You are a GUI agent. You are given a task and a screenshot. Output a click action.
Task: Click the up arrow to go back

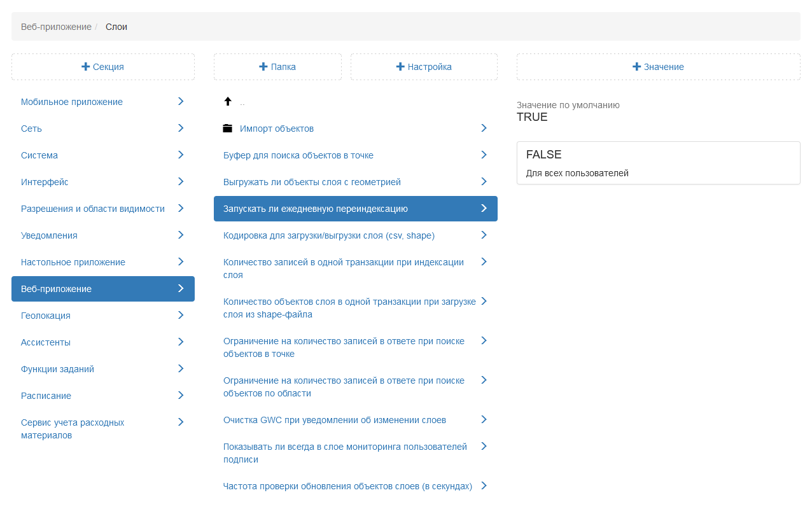pyautogui.click(x=228, y=102)
